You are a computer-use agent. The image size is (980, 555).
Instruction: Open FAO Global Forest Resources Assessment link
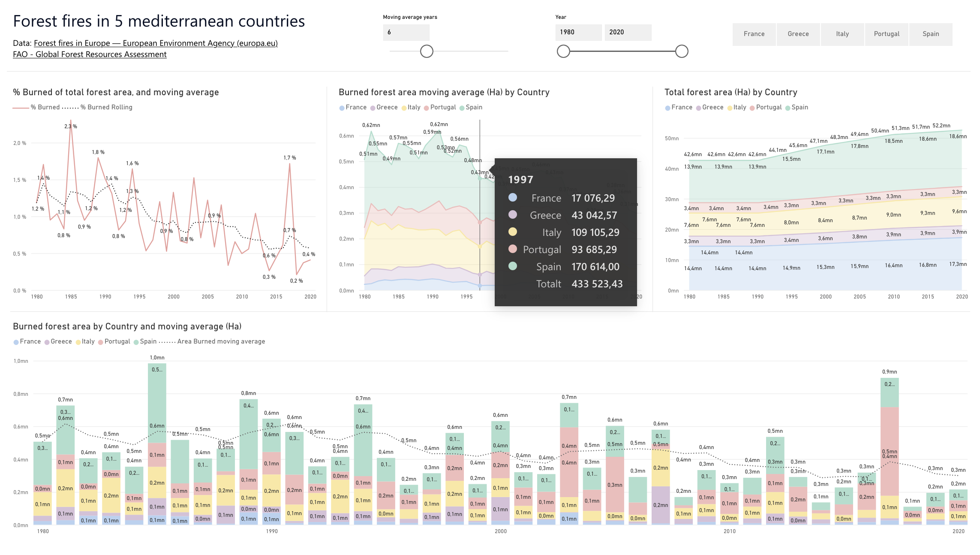point(90,54)
